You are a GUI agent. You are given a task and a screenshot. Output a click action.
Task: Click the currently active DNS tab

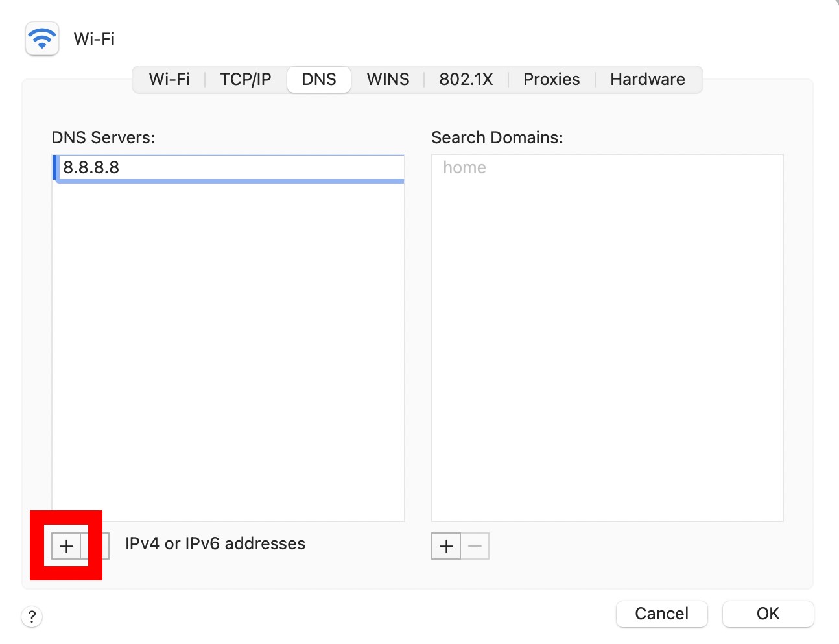(318, 79)
